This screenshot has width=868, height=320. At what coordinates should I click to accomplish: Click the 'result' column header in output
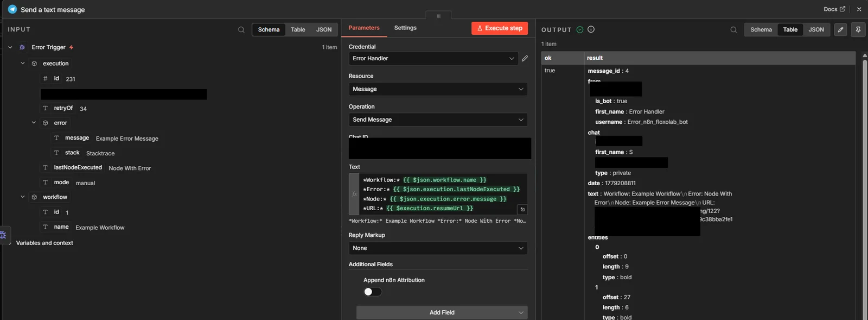(x=719, y=58)
